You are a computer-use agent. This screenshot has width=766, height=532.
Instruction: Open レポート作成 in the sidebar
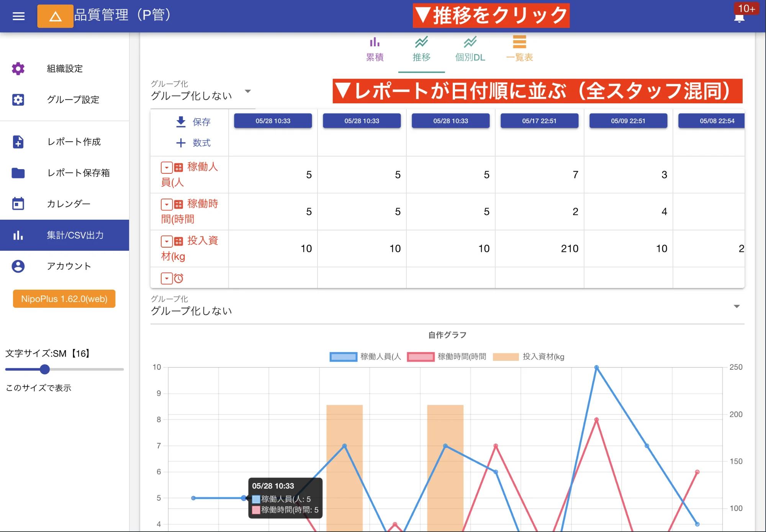click(x=64, y=142)
